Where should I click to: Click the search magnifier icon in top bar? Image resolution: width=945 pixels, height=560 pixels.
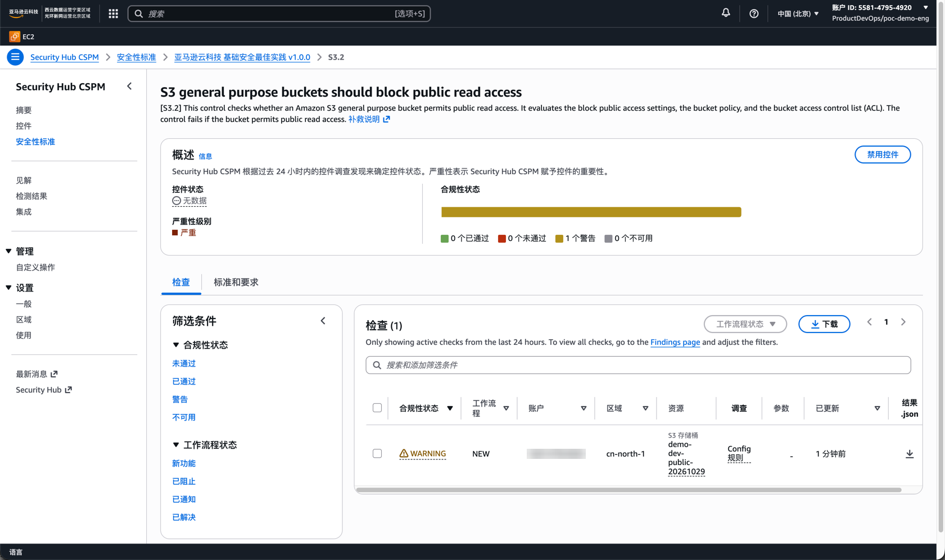139,13
